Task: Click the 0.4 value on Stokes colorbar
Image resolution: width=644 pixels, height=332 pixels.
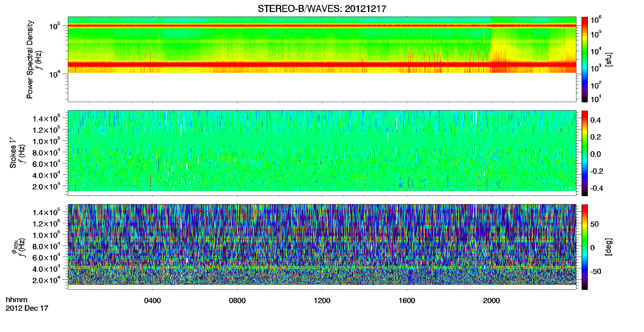Action: click(595, 120)
